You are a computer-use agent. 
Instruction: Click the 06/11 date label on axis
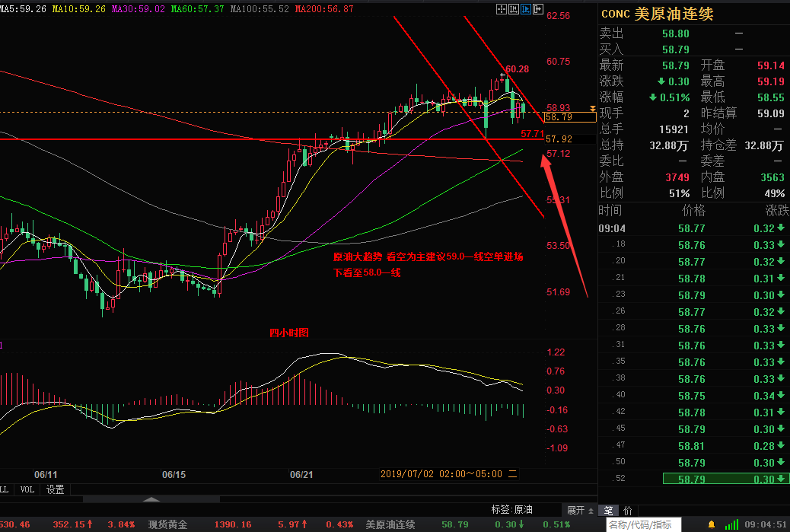tap(46, 475)
